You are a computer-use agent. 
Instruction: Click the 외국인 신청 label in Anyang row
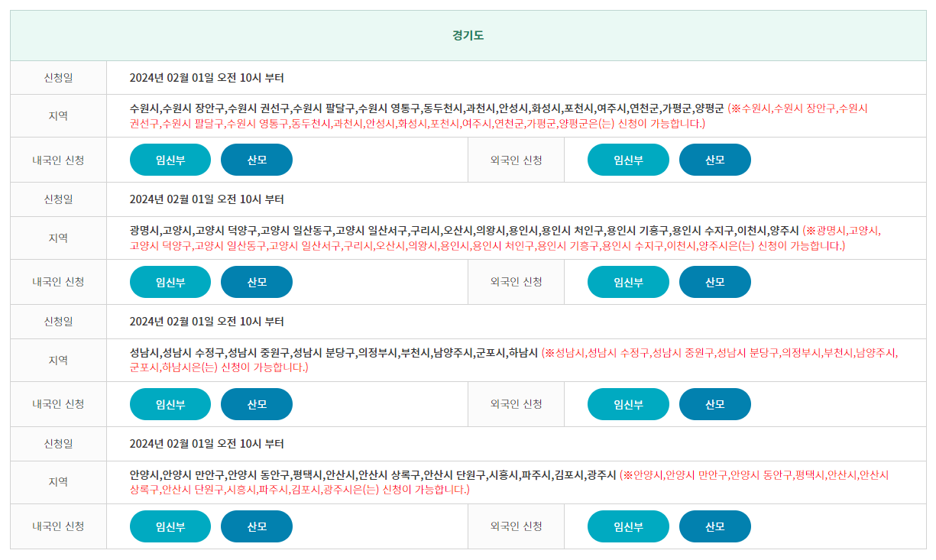[515, 526]
